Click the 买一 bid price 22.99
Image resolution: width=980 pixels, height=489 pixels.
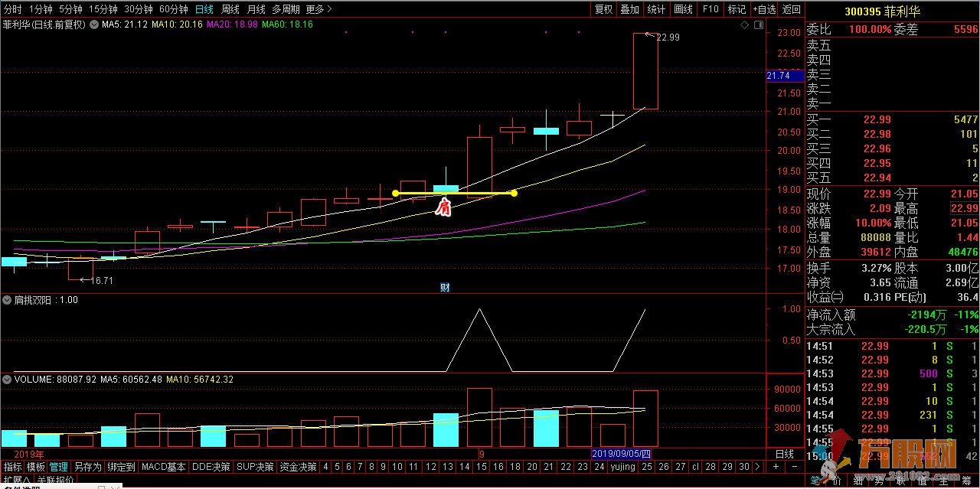(877, 119)
